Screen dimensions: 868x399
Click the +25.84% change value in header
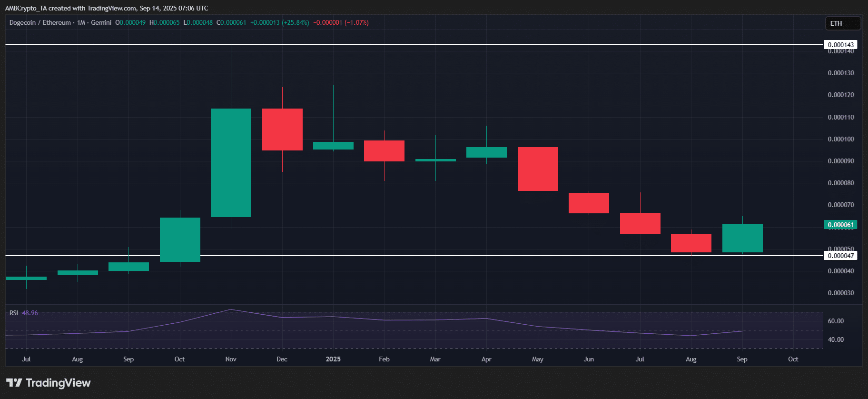pyautogui.click(x=296, y=22)
